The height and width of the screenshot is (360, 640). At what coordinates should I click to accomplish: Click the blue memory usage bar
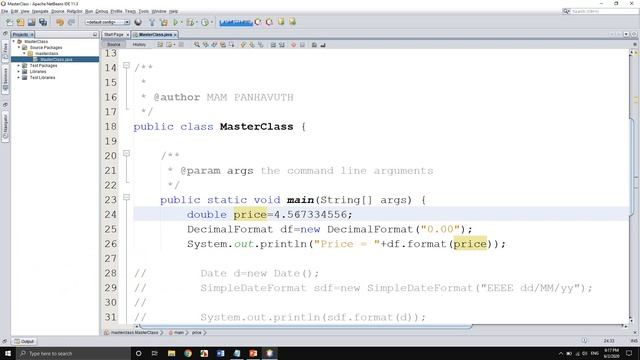(236, 22)
